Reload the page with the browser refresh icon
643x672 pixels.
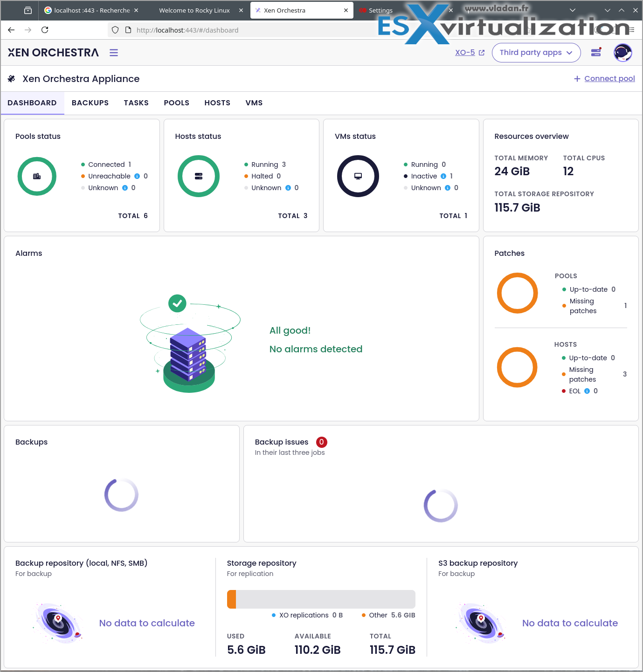click(x=45, y=30)
